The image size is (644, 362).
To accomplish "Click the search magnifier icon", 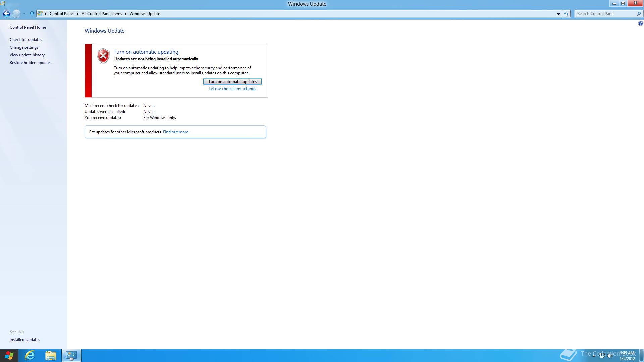I will pyautogui.click(x=639, y=14).
